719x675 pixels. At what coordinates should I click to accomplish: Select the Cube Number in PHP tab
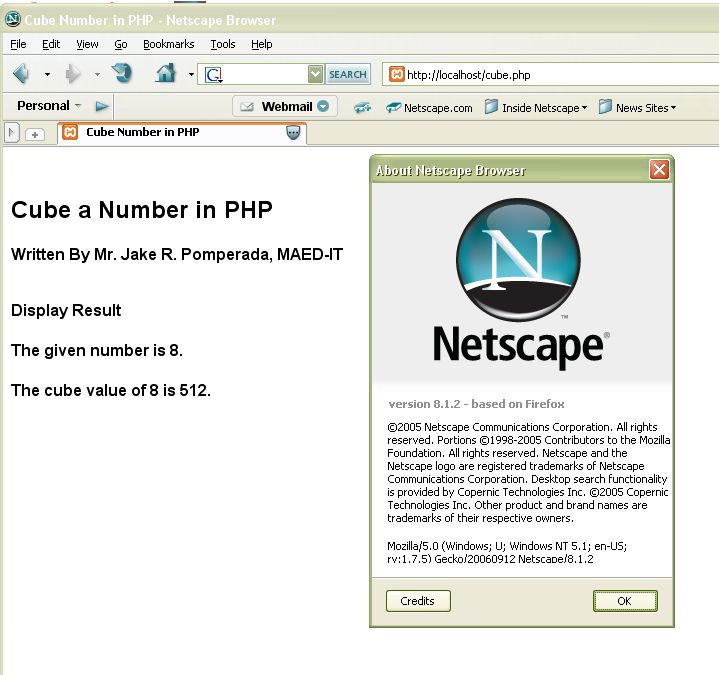pyautogui.click(x=182, y=133)
